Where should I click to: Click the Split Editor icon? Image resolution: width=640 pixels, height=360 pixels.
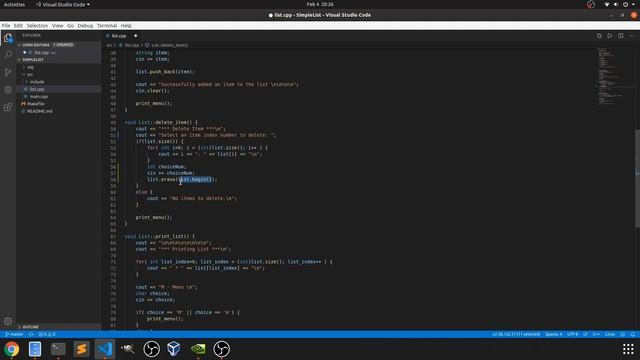click(x=620, y=36)
